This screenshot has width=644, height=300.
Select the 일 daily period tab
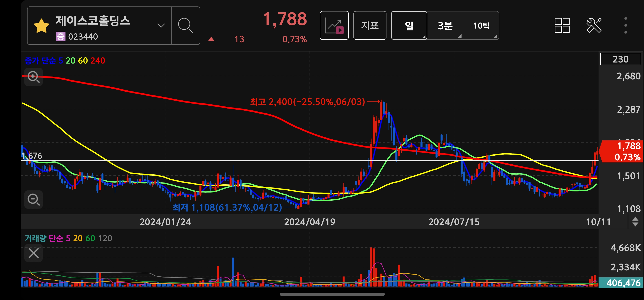pyautogui.click(x=409, y=25)
